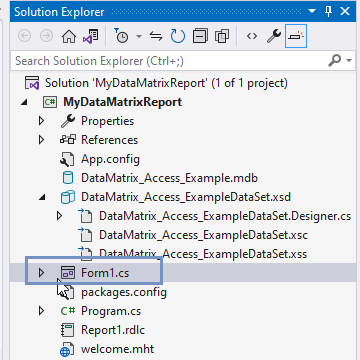360x360 pixels.
Task: Select App.config file
Action: [x=110, y=159]
